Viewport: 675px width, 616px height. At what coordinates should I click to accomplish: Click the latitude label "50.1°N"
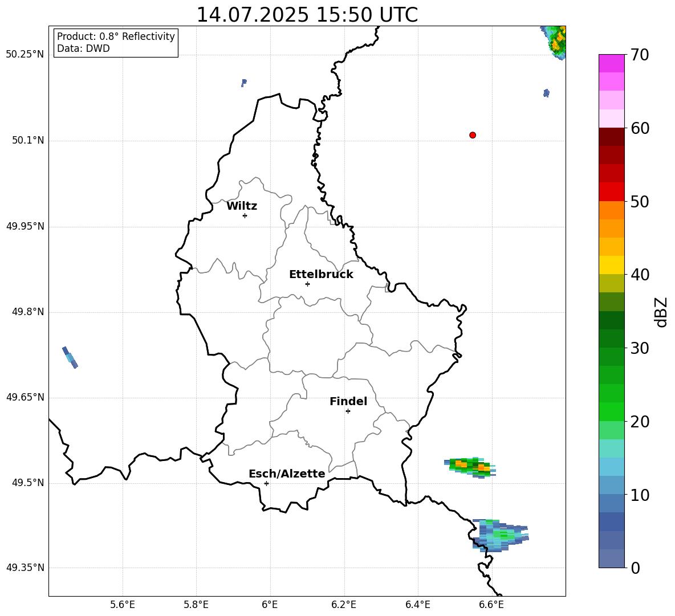click(x=28, y=140)
